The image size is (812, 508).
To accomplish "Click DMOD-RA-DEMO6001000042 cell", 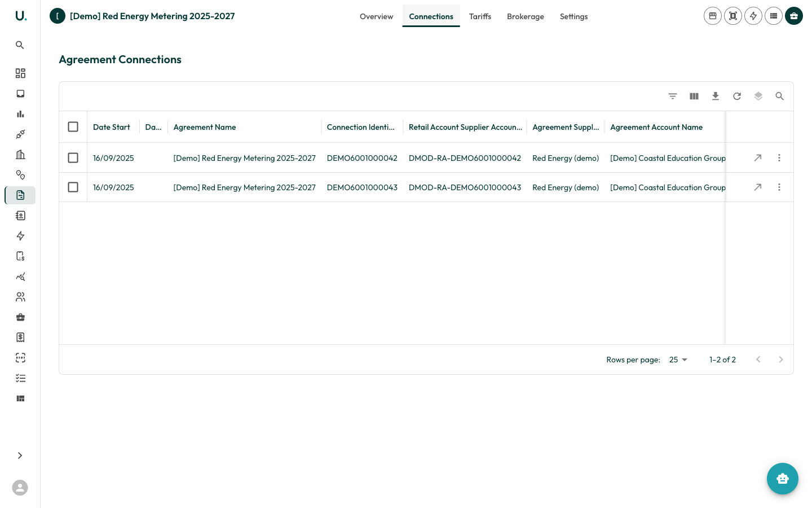I will pos(465,158).
